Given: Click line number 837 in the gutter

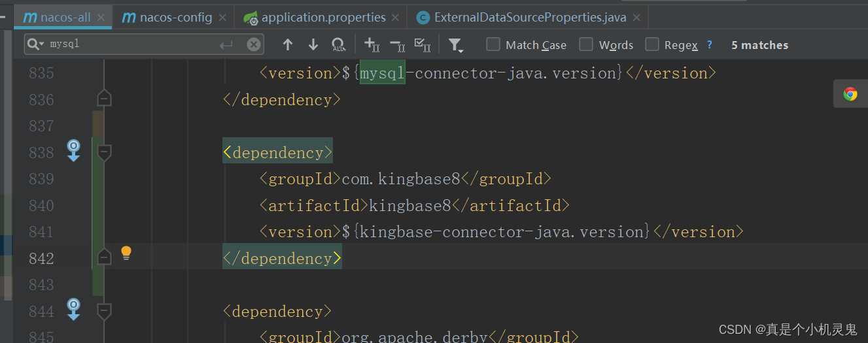Looking at the screenshot, I should click(41, 125).
